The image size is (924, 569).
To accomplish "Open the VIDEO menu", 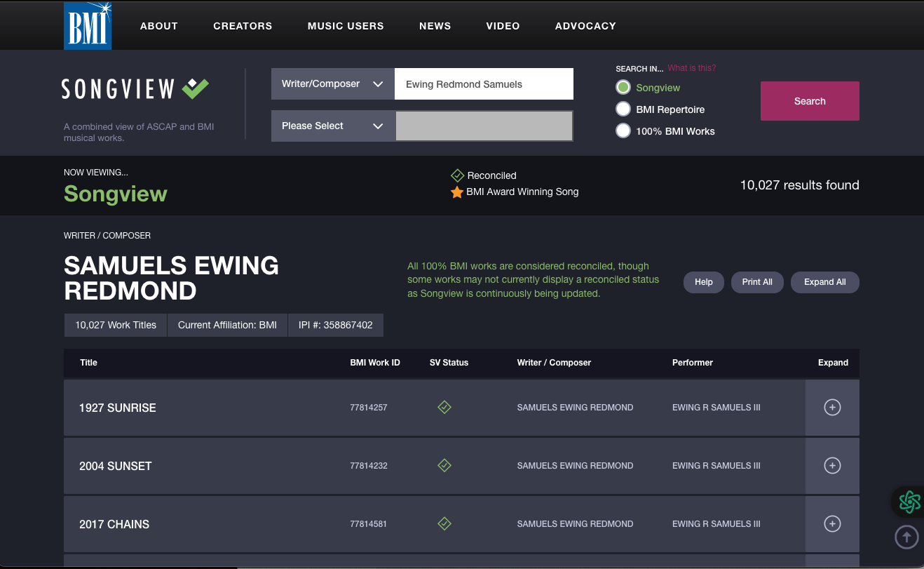I will pyautogui.click(x=503, y=26).
